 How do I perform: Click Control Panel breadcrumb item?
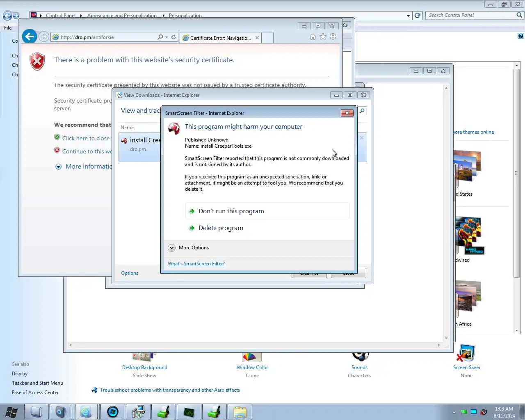60,16
